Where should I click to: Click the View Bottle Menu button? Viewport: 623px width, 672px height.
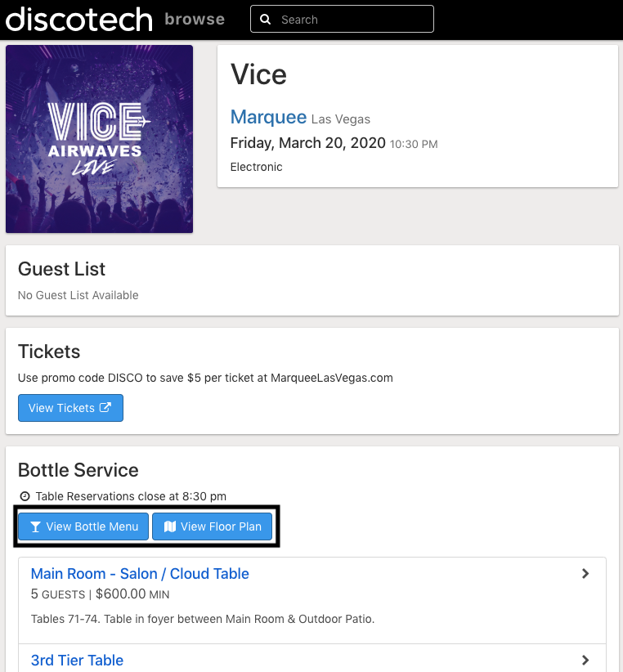pyautogui.click(x=82, y=526)
